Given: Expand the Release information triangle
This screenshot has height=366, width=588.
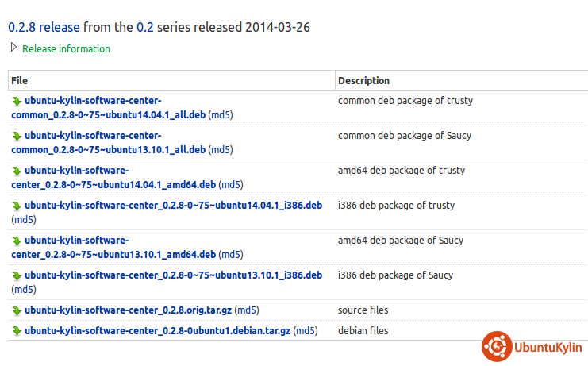Looking at the screenshot, I should (13, 48).
